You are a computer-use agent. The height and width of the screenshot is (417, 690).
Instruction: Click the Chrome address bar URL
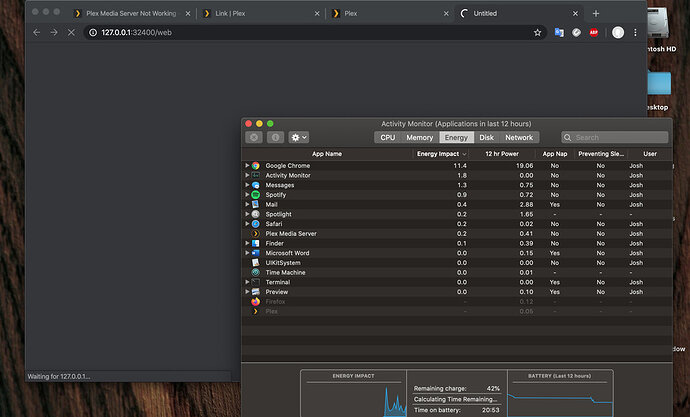(x=136, y=33)
